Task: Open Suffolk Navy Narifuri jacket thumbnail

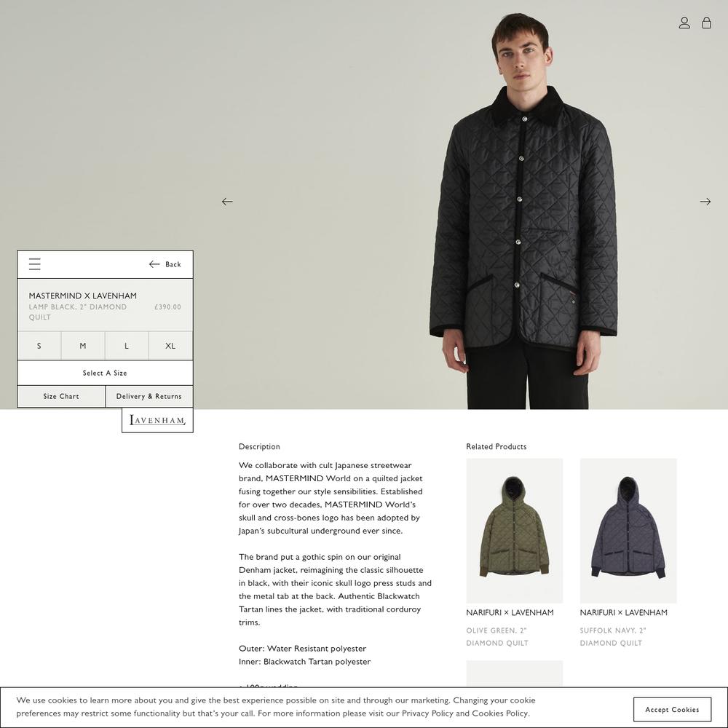Action: [628, 531]
